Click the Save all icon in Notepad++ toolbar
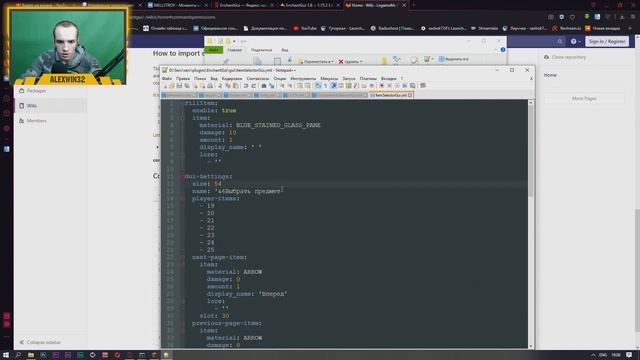Screen dimensions: 640x360 point(187,86)
